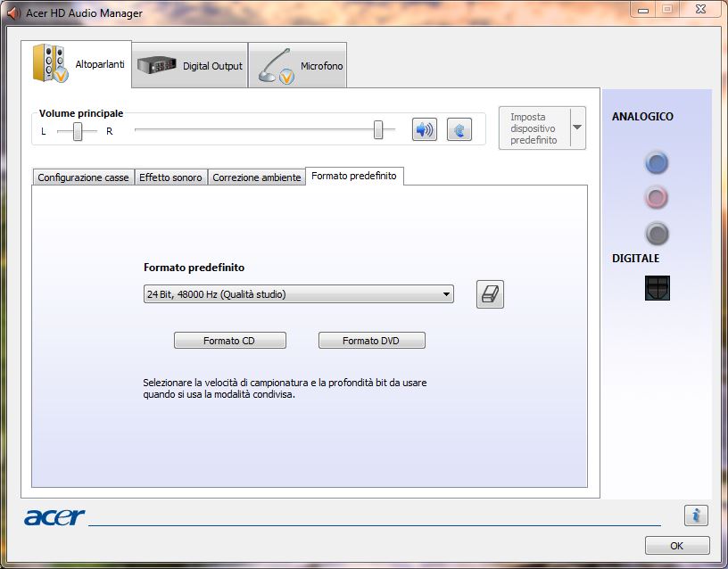Viewport: 728px width, 569px height.
Task: Select the pink analog jack connector
Action: coord(657,198)
